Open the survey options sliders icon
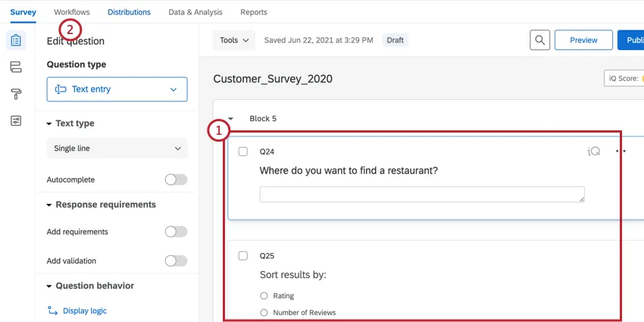Screen dimensions: 644x322 coord(16,120)
